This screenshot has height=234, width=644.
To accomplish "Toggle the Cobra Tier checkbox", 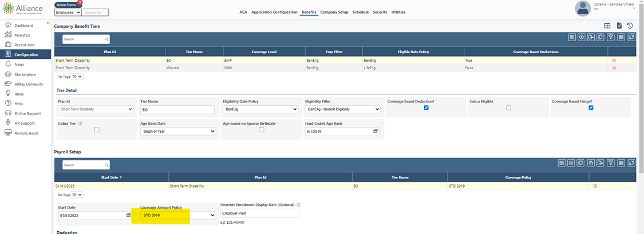I will click(97, 130).
